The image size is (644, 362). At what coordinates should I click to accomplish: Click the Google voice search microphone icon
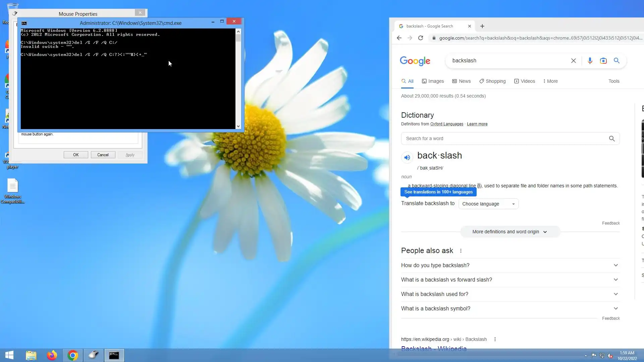coord(590,61)
